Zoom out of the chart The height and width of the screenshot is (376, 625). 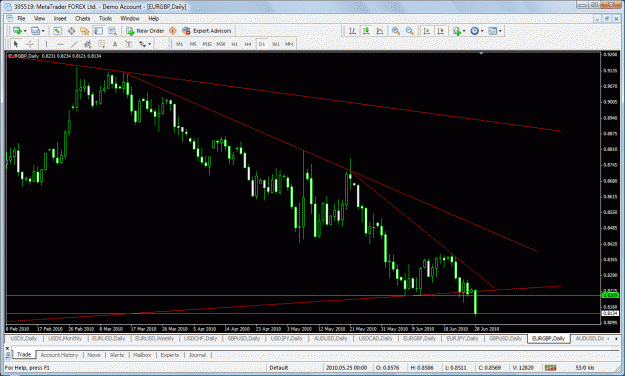coord(409,31)
